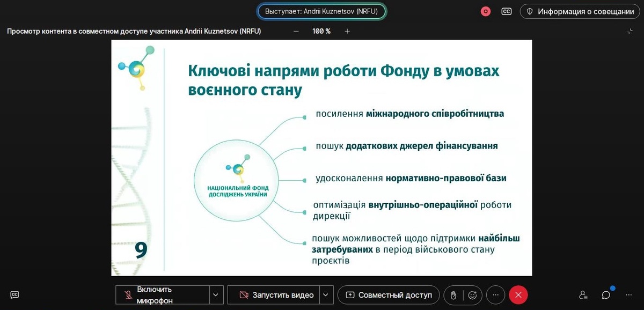
Task: Click Совместный доступ to share content
Action: [x=389, y=295]
